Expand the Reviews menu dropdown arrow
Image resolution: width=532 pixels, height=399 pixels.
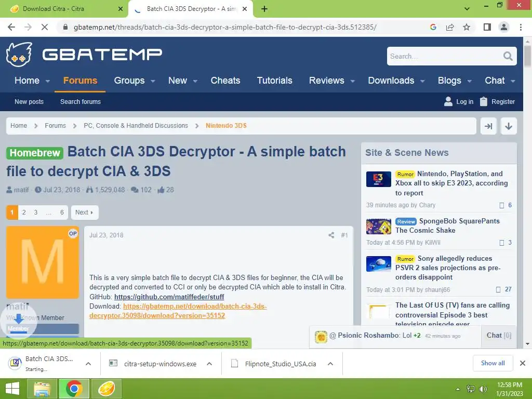coord(353,81)
